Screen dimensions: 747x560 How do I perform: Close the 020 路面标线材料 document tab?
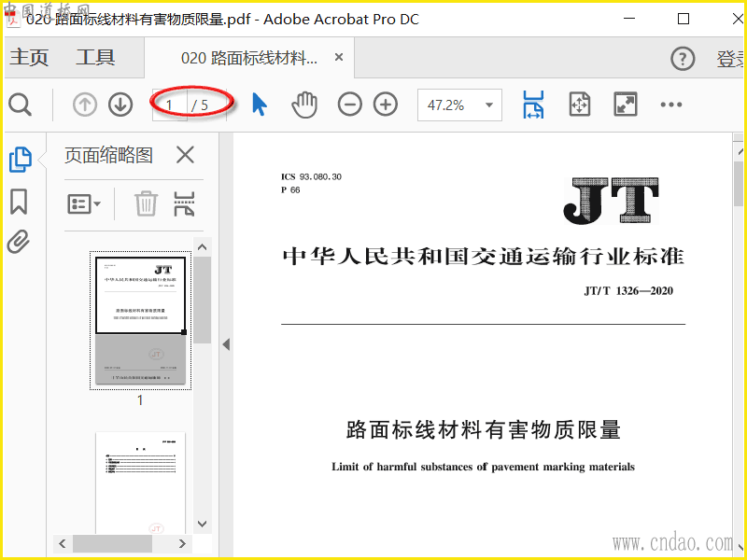point(339,57)
